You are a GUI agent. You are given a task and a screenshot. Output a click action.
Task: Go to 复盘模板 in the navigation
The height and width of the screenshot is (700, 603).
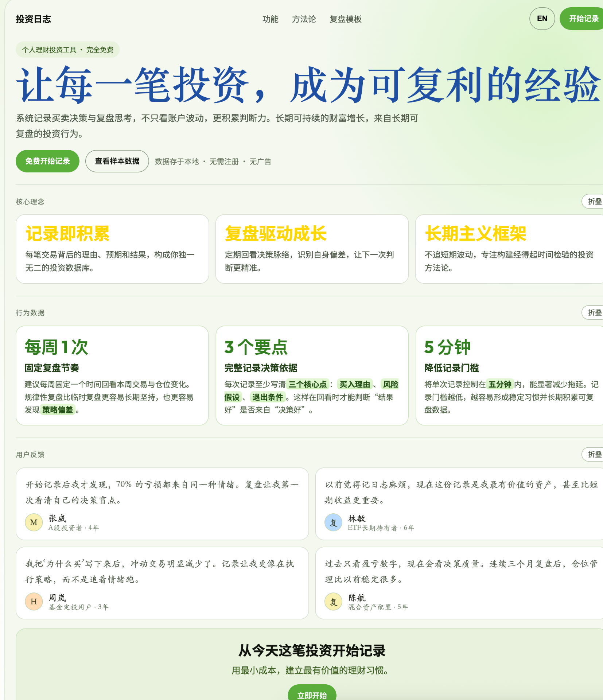pos(345,19)
